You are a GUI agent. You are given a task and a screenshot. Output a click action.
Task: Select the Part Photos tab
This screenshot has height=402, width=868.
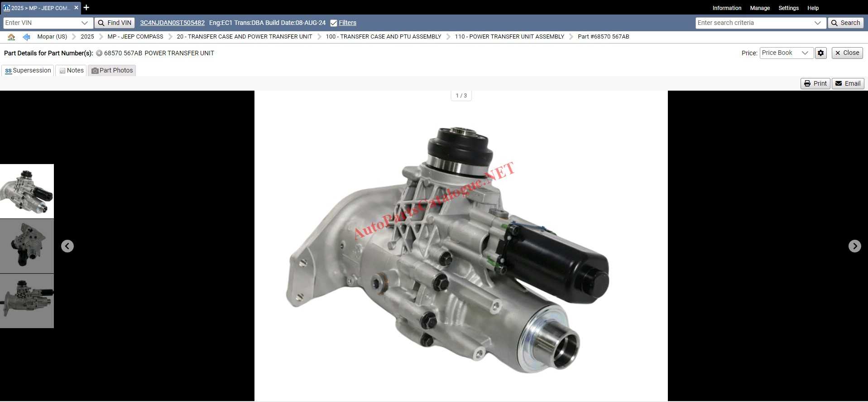(x=112, y=71)
